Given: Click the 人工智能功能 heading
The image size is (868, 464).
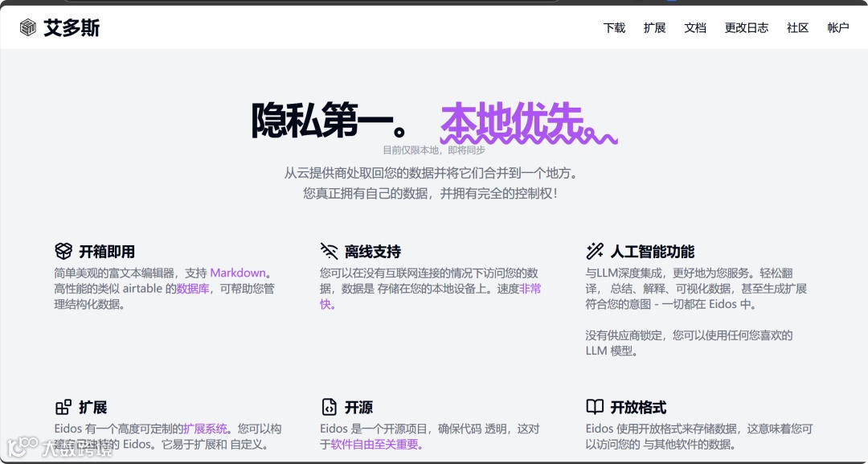Looking at the screenshot, I should pos(652,252).
